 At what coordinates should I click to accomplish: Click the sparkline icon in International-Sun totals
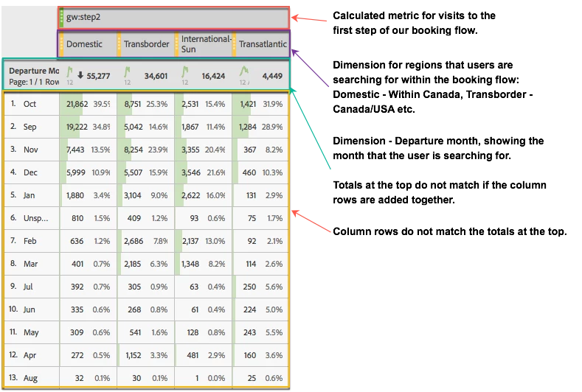185,71
